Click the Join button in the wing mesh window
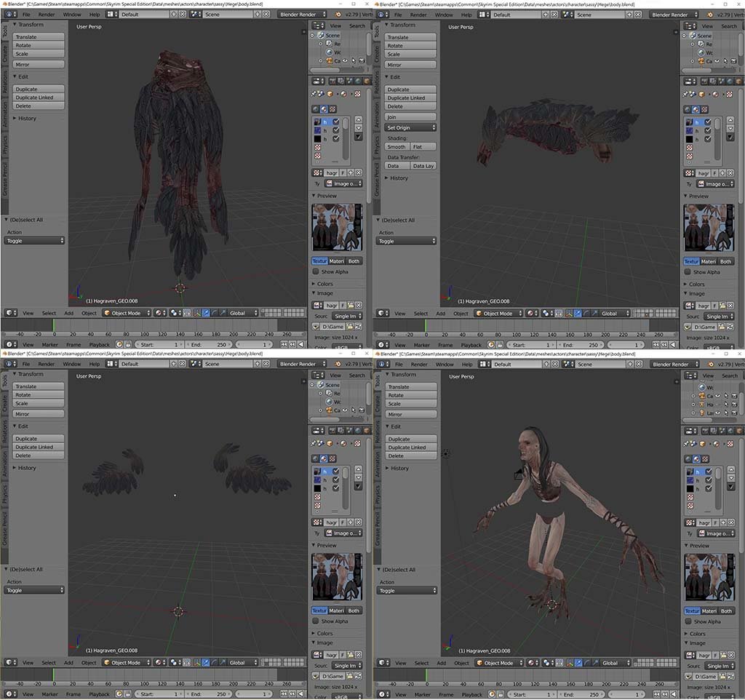 pos(410,117)
